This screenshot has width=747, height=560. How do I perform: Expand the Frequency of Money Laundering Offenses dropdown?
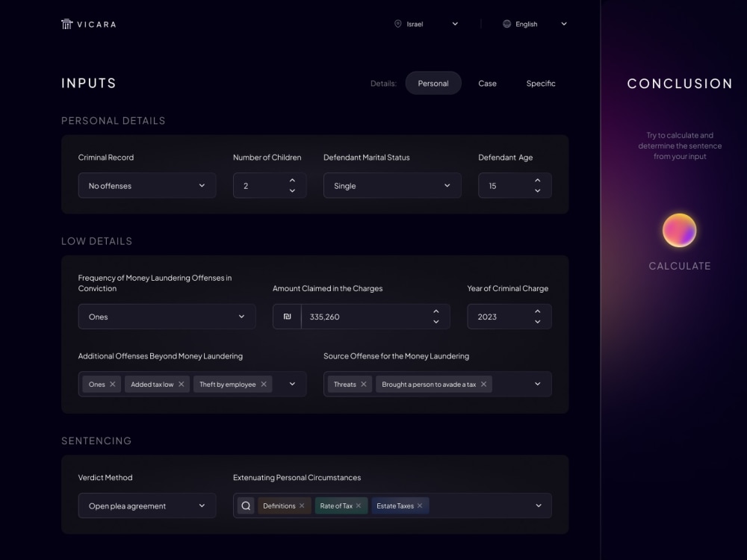click(167, 316)
